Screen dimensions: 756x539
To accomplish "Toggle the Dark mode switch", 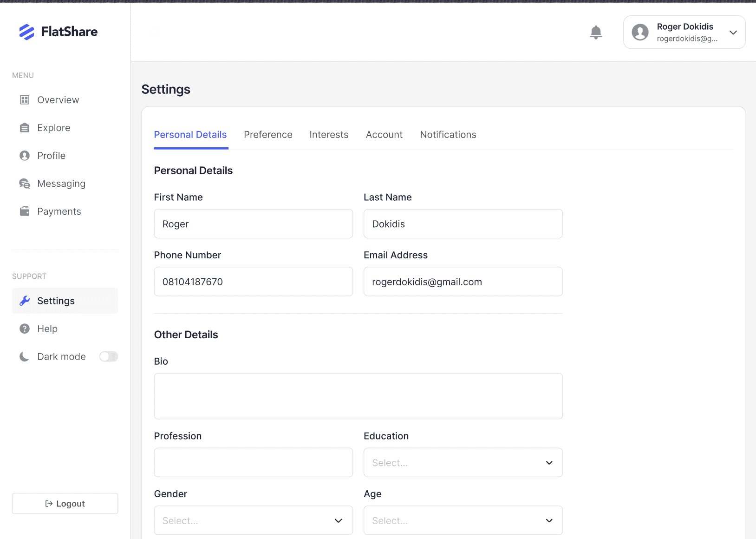I will (x=109, y=356).
